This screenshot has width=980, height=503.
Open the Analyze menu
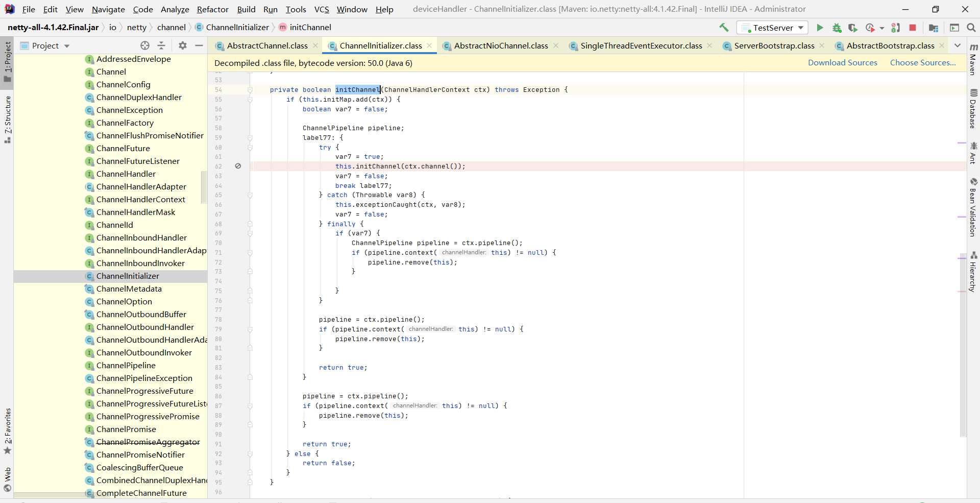(175, 9)
